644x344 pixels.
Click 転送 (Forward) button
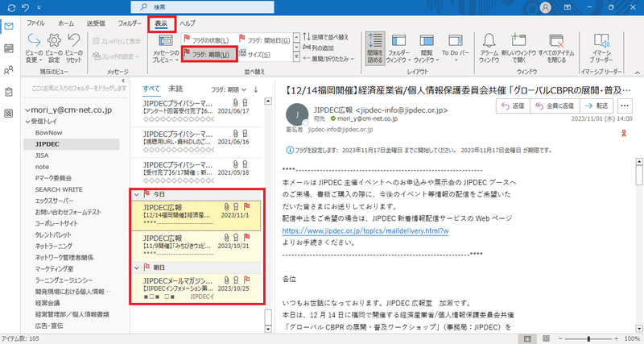point(597,106)
